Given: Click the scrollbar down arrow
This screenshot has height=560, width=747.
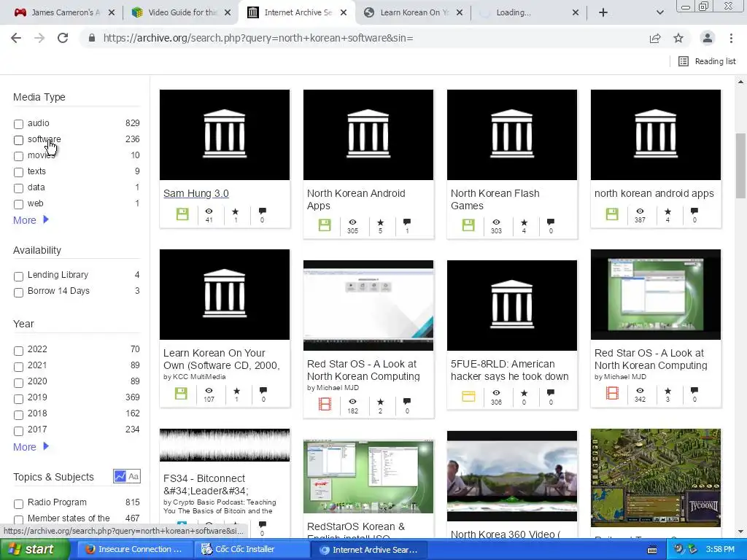Looking at the screenshot, I should 740,532.
